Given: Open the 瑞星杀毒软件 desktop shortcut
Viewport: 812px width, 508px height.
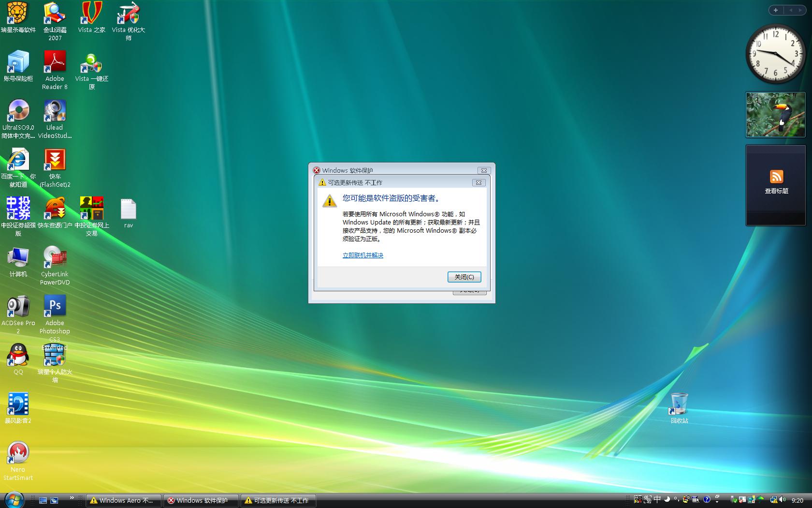Looking at the screenshot, I should (x=18, y=18).
